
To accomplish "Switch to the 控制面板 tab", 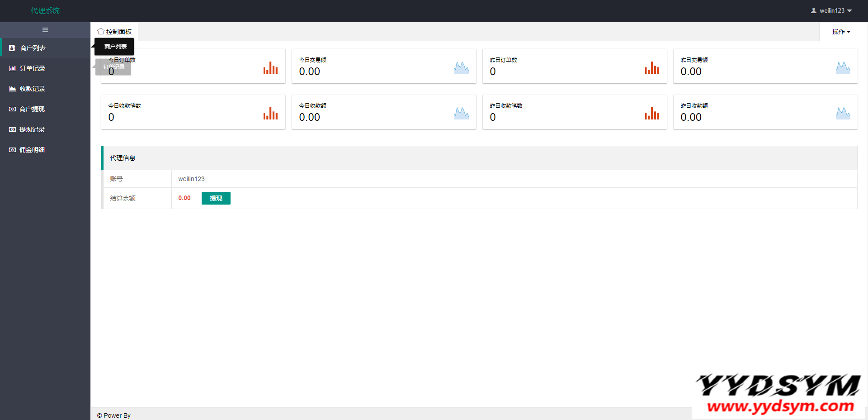I will pyautogui.click(x=115, y=32).
